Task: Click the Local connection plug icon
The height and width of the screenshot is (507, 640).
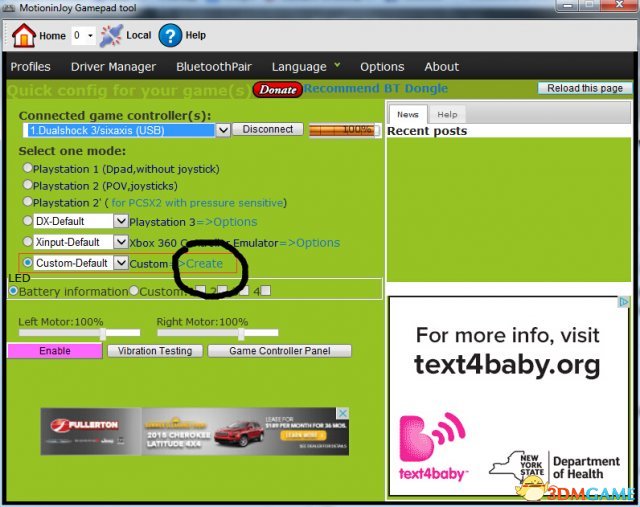Action: 111,36
